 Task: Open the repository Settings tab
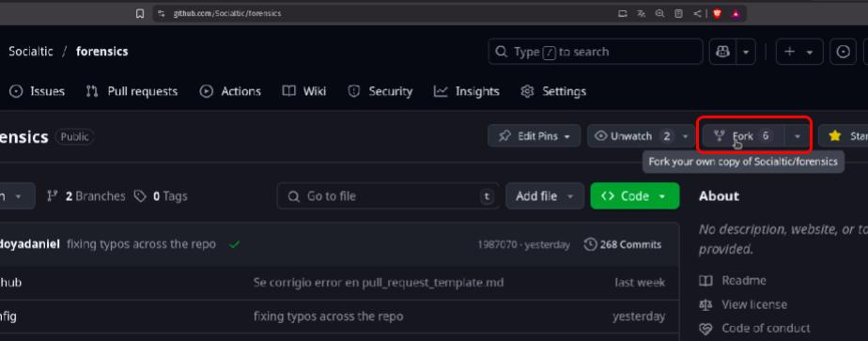[553, 91]
